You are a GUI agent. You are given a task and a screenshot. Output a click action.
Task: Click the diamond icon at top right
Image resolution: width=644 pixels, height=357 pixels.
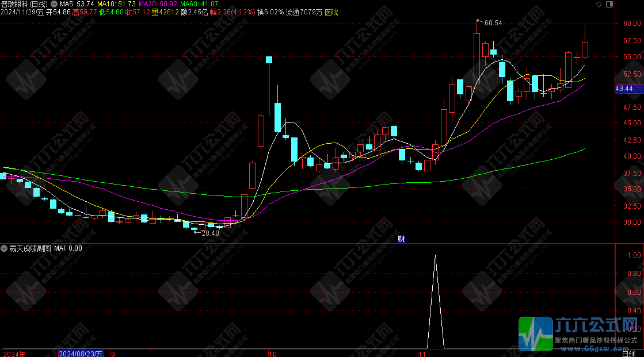(x=599, y=5)
